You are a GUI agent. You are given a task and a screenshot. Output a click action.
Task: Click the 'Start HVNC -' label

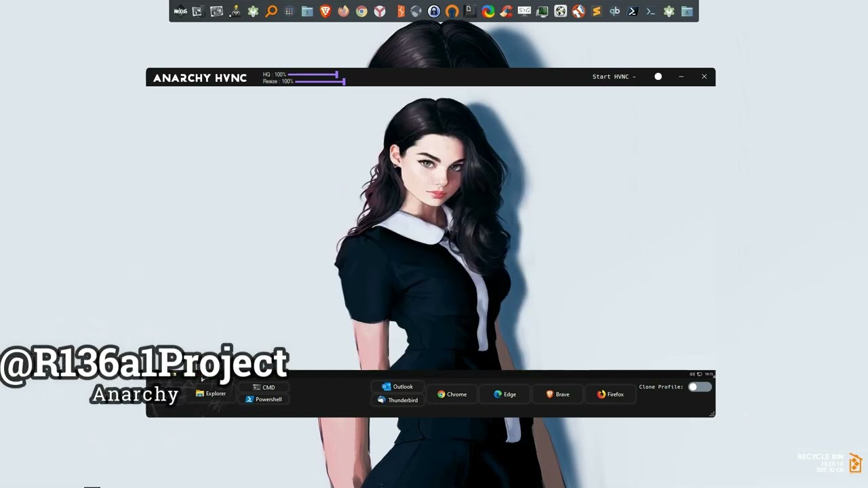coord(614,77)
